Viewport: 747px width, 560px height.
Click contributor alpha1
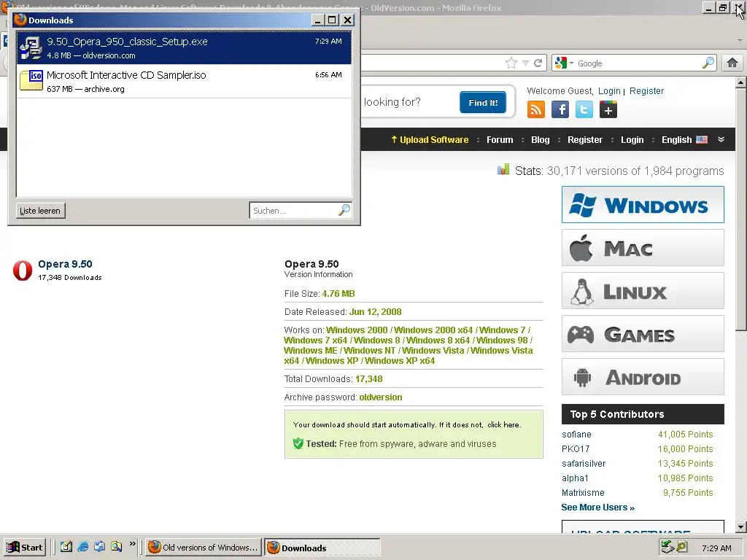click(575, 478)
